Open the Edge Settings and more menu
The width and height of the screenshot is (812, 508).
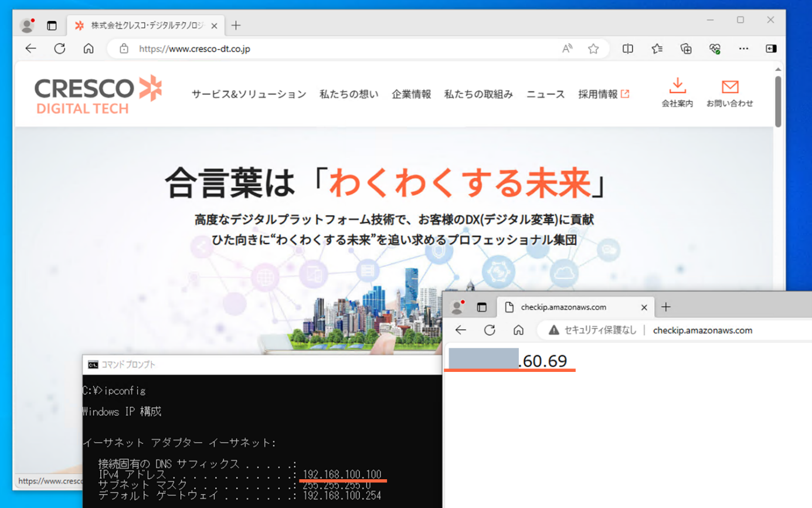coord(743,49)
